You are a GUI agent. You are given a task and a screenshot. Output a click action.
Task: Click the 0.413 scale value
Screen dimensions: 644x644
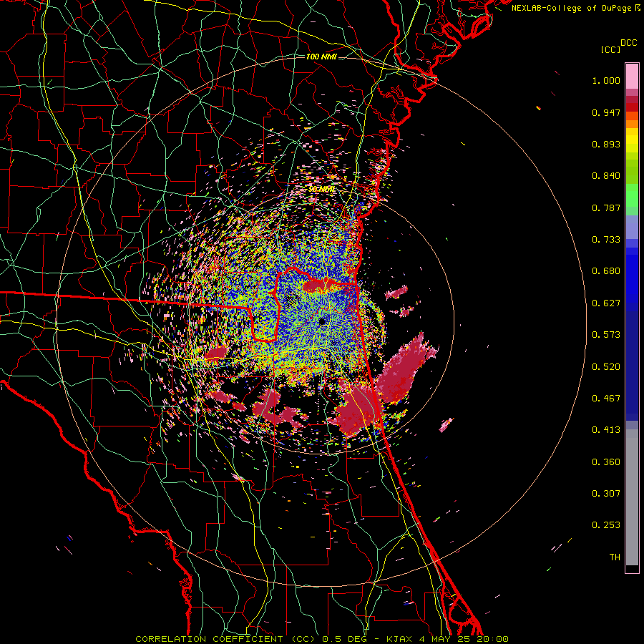pyautogui.click(x=606, y=430)
